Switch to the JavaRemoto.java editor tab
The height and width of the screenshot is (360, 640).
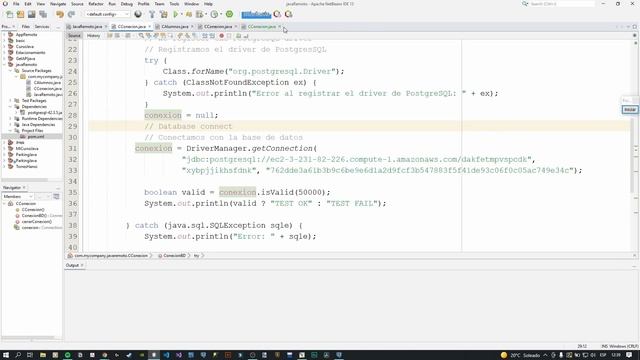pyautogui.click(x=87, y=27)
